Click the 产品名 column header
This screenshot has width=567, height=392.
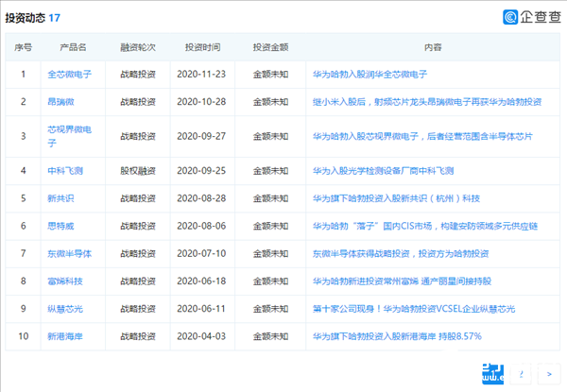tap(73, 47)
